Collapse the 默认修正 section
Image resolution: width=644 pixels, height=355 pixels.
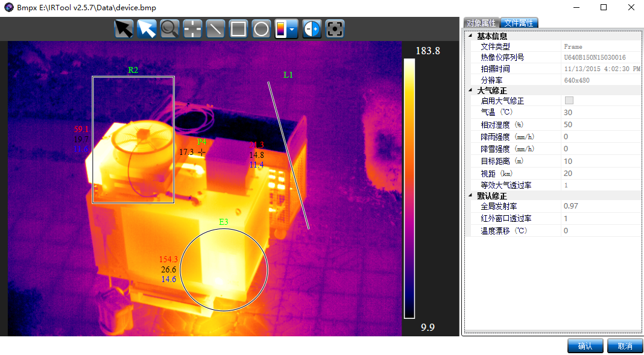471,196
